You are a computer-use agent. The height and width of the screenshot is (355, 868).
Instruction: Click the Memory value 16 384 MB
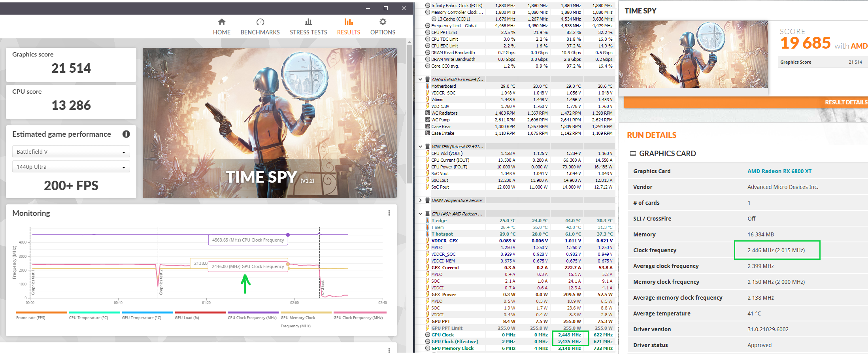[760, 234]
